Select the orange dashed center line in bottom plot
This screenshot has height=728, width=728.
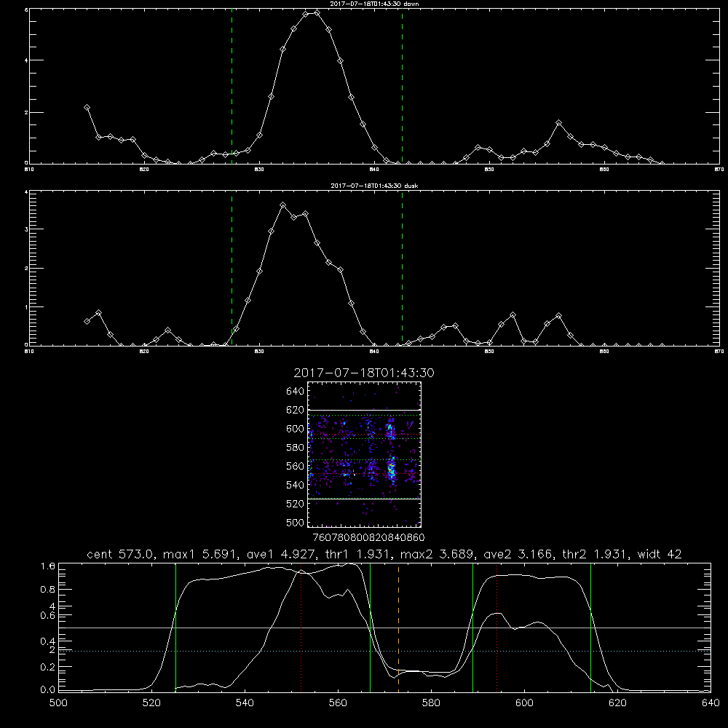pyautogui.click(x=398, y=628)
